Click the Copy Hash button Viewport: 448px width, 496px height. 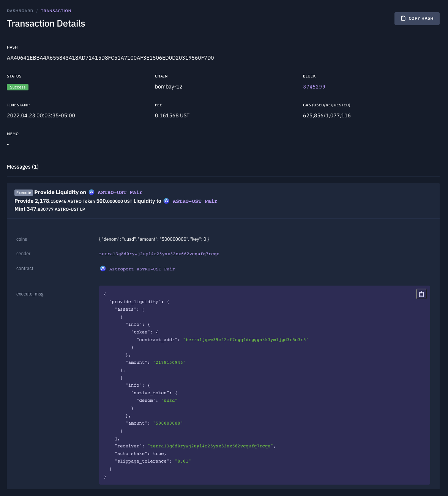pyautogui.click(x=417, y=18)
